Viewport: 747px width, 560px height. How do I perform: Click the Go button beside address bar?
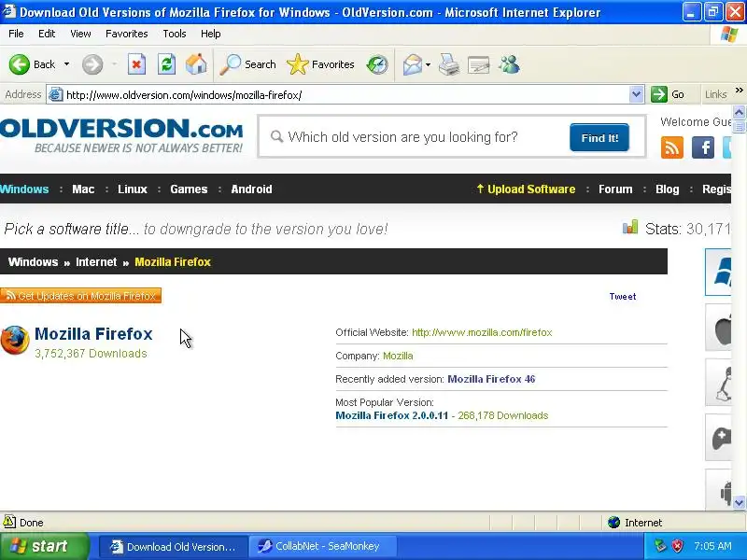669,94
